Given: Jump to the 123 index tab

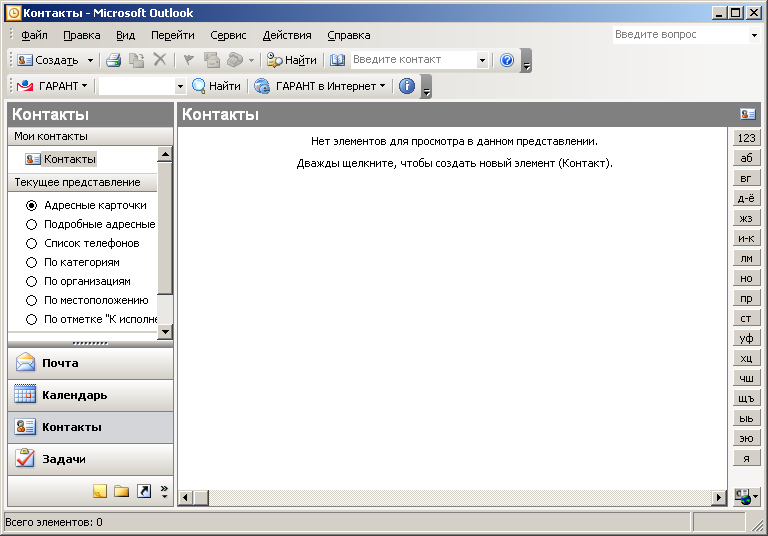Looking at the screenshot, I should pos(746,138).
